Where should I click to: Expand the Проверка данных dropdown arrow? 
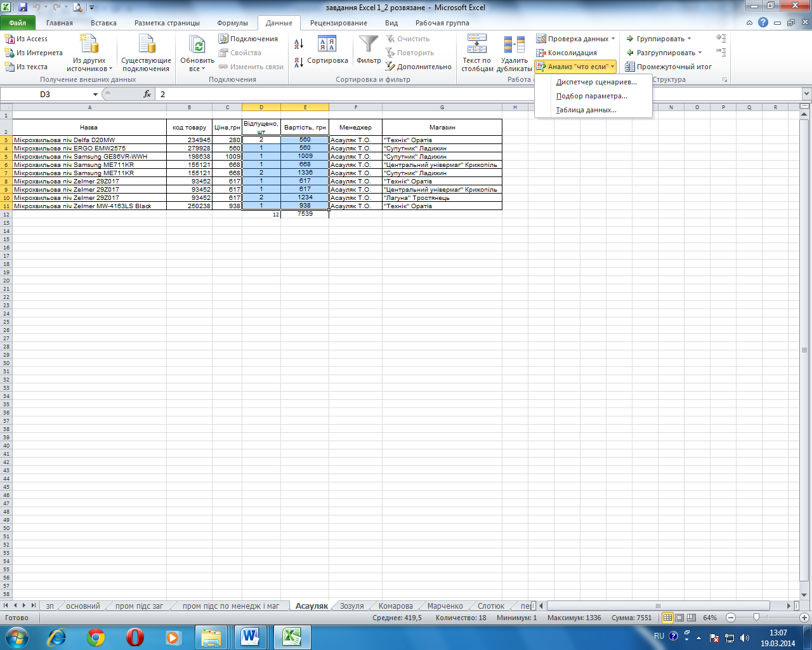tap(613, 39)
